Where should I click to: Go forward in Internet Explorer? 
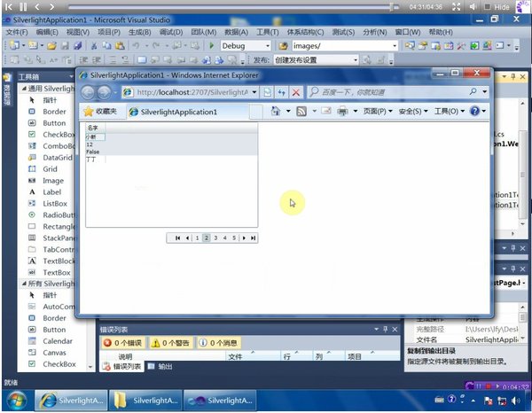pyautogui.click(x=104, y=92)
